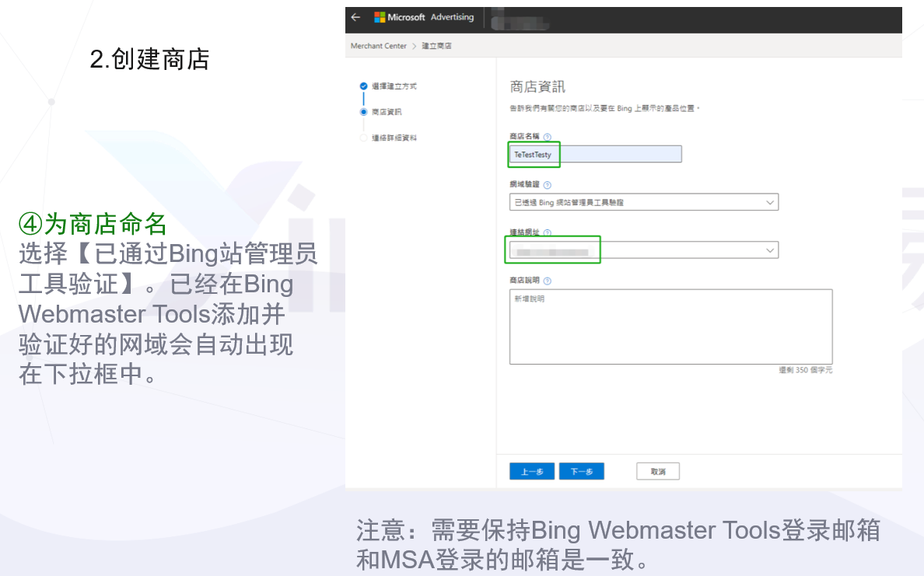Select the 商店資訊 page heading
Viewport: 924px width, 576px height.
(537, 87)
